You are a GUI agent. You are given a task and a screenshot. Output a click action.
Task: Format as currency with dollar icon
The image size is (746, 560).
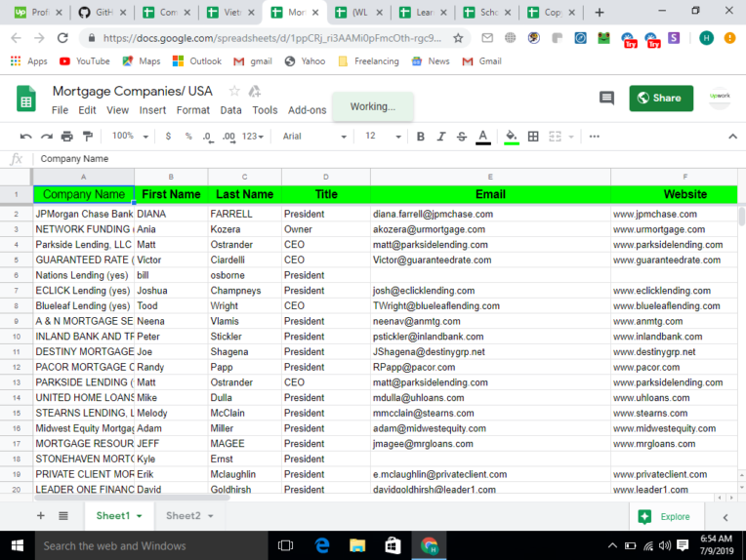click(x=168, y=137)
